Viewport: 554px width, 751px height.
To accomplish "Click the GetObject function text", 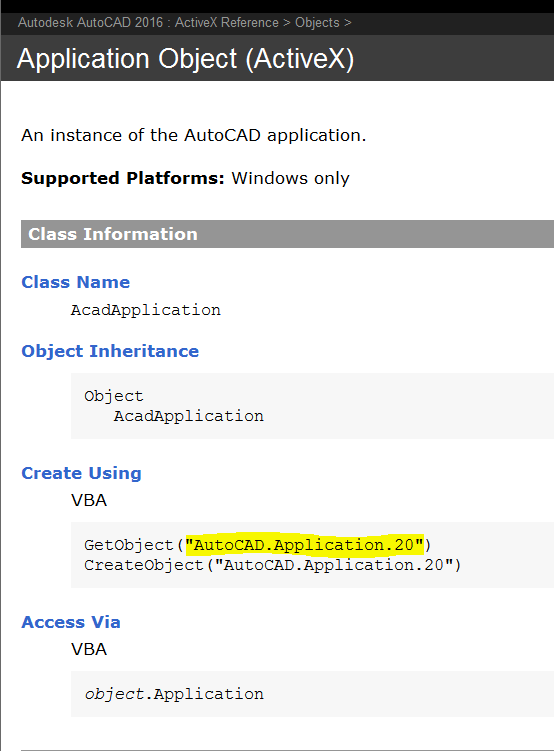I will (128, 545).
